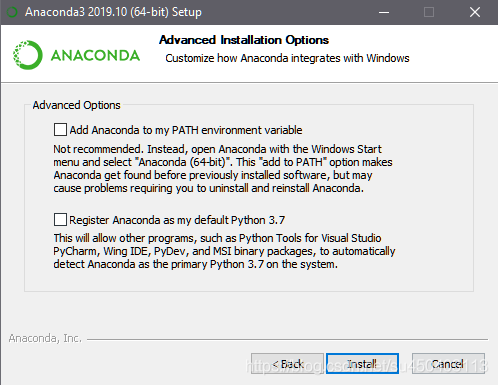Screen dimensions: 498x385
Task: Click the 'Customize how Anaconda integrates with Windows' subtitle
Action: (287, 58)
